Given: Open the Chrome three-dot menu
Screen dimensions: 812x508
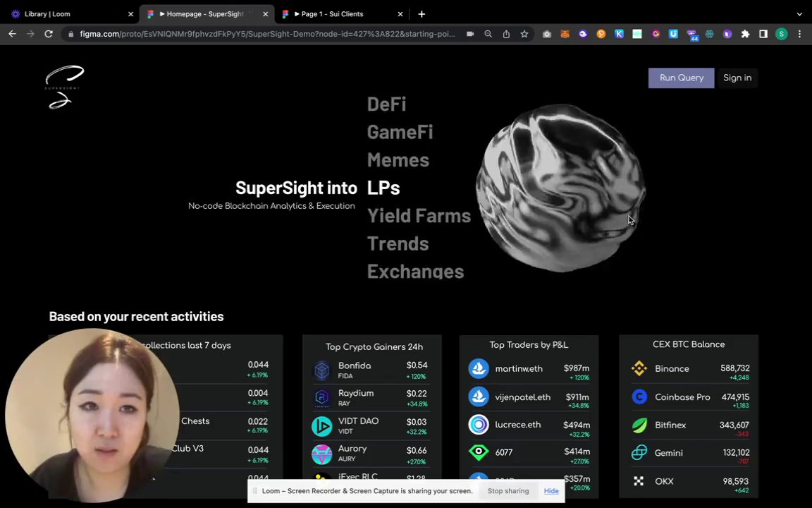Looking at the screenshot, I should (x=799, y=34).
